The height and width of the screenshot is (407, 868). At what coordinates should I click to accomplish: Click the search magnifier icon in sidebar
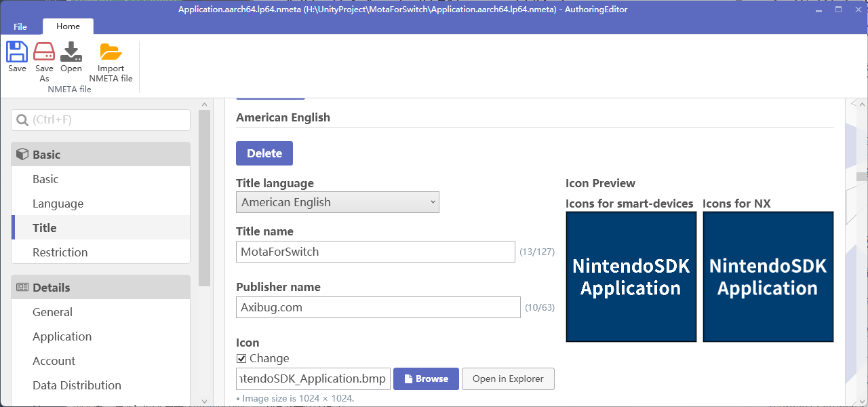[22, 120]
